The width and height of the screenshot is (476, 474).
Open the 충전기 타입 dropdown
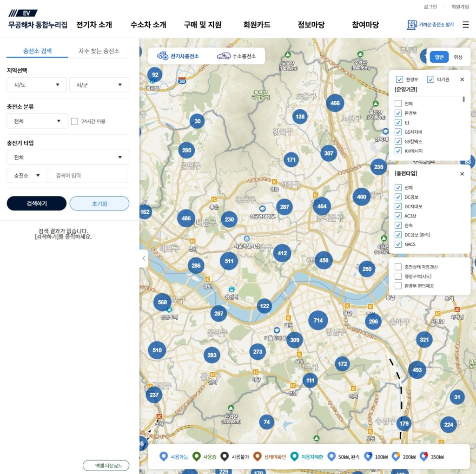68,157
